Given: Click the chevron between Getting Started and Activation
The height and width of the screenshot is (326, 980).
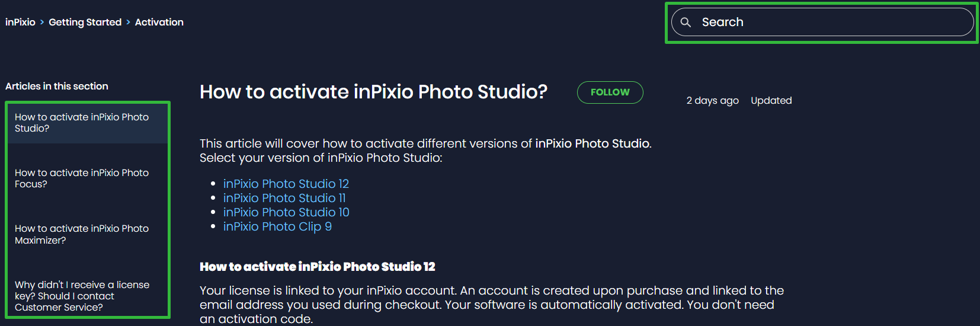Looking at the screenshot, I should 128,23.
